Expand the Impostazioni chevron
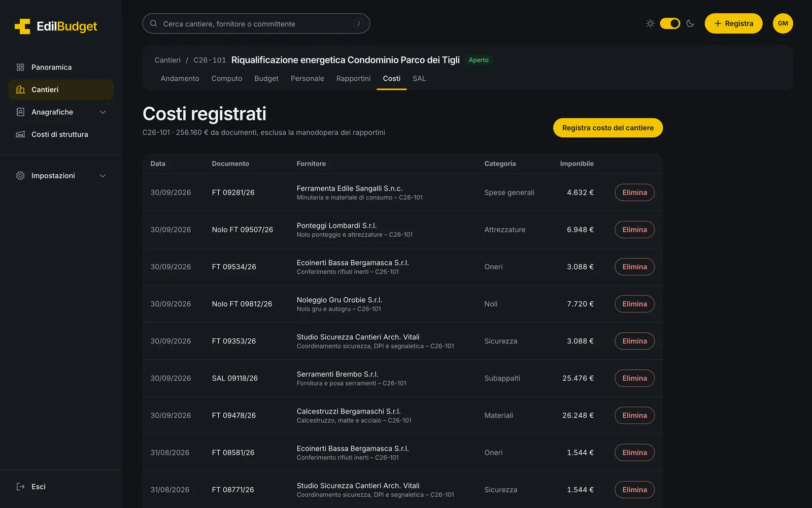This screenshot has height=508, width=812. click(x=103, y=176)
